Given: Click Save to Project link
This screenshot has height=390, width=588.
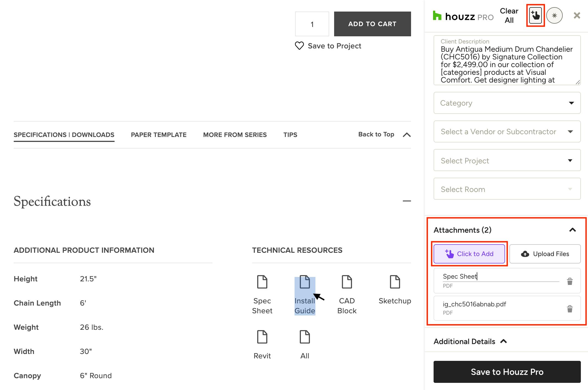Looking at the screenshot, I should coord(334,46).
